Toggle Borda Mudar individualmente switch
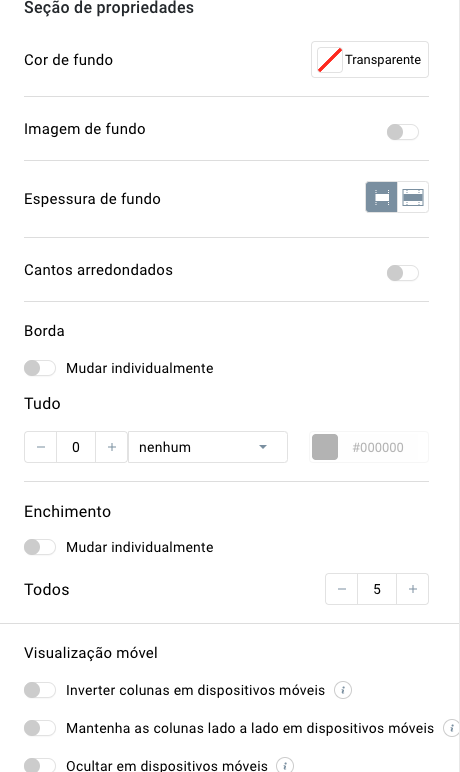This screenshot has width=460, height=772. [x=40, y=368]
